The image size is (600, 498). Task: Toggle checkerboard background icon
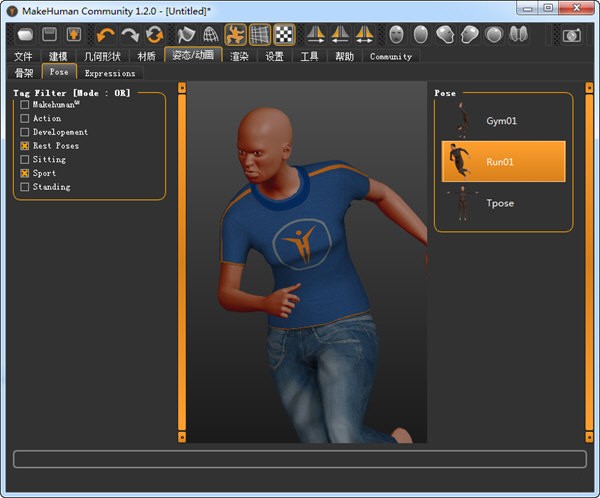click(285, 35)
